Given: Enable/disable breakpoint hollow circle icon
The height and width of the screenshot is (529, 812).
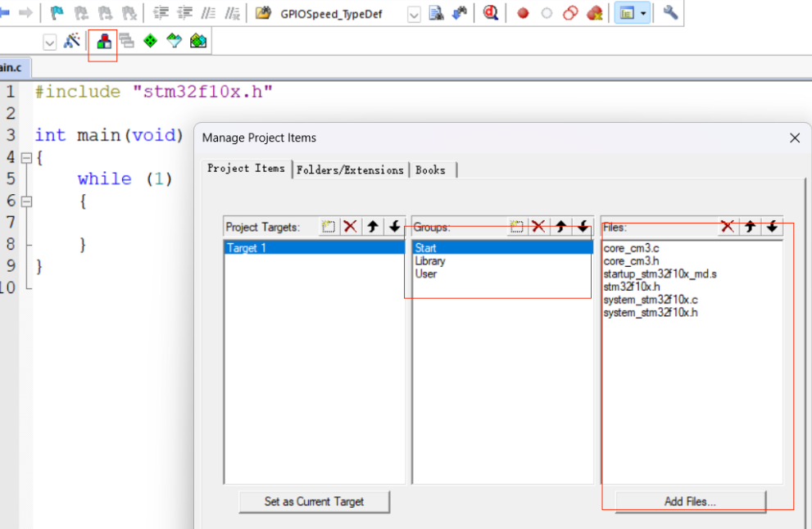Looking at the screenshot, I should (547, 13).
